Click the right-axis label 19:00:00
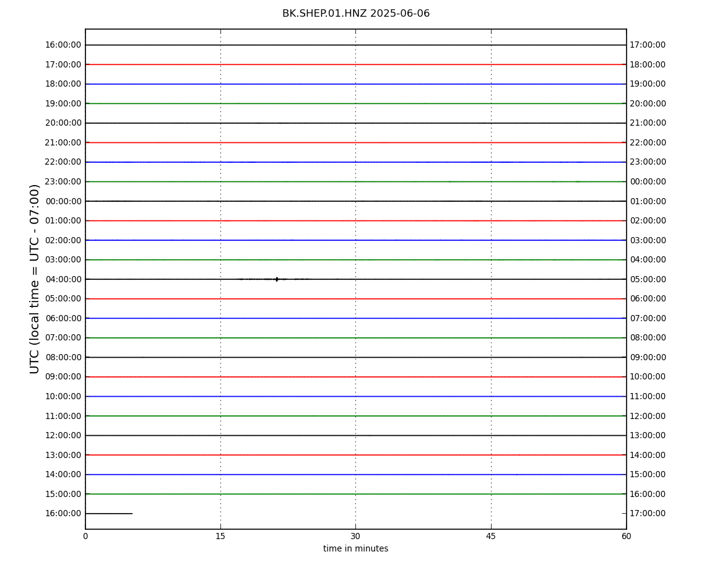This screenshot has height=588, width=712. coord(648,84)
